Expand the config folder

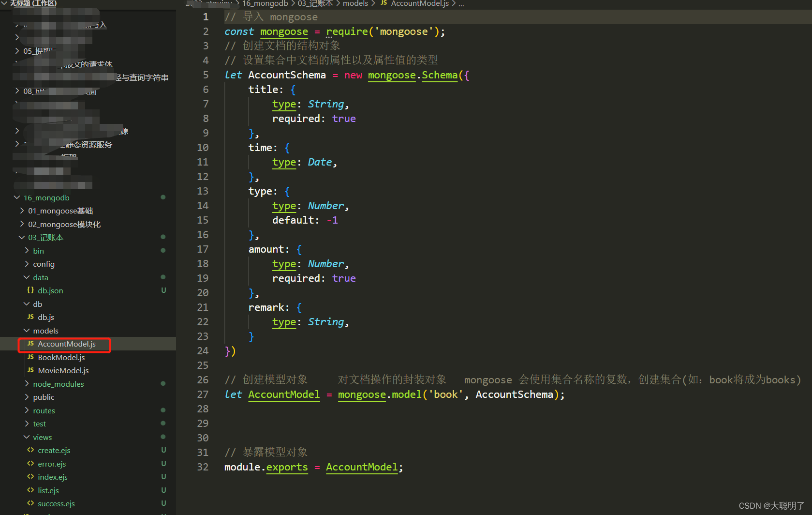(27, 264)
